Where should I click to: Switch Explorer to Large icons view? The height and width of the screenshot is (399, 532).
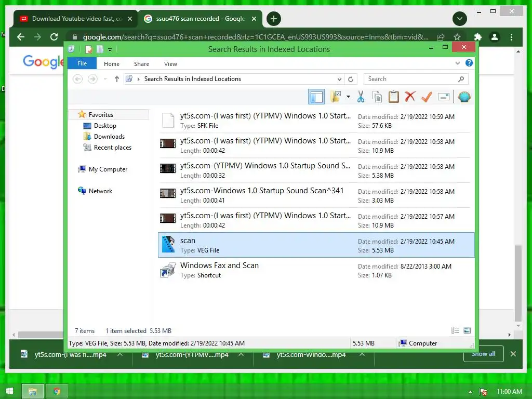(467, 330)
